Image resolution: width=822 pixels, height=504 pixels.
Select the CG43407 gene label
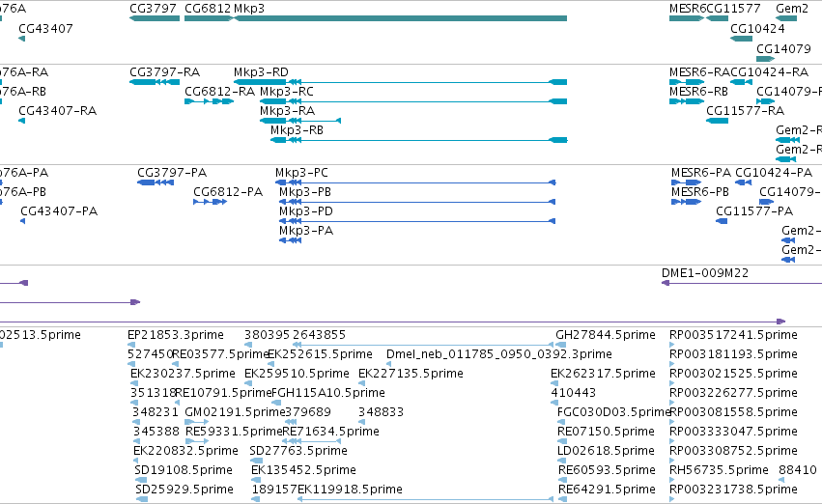point(45,28)
